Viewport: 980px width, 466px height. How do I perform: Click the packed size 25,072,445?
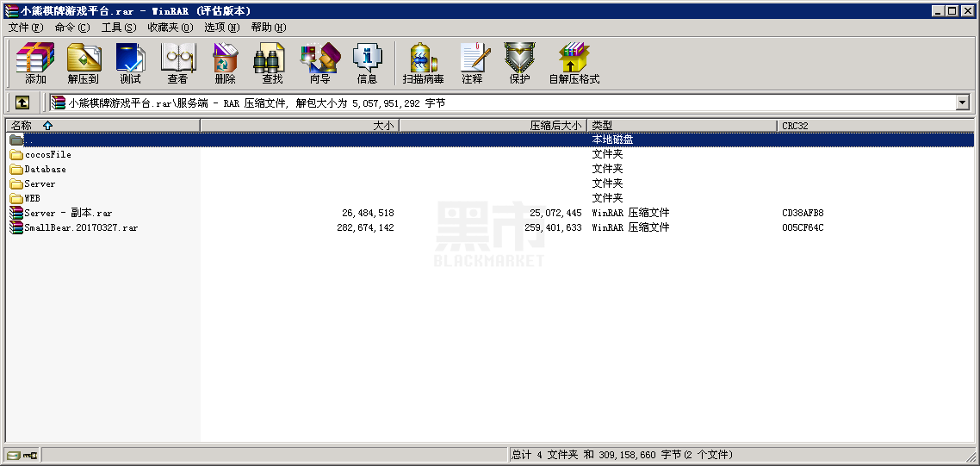[555, 214]
